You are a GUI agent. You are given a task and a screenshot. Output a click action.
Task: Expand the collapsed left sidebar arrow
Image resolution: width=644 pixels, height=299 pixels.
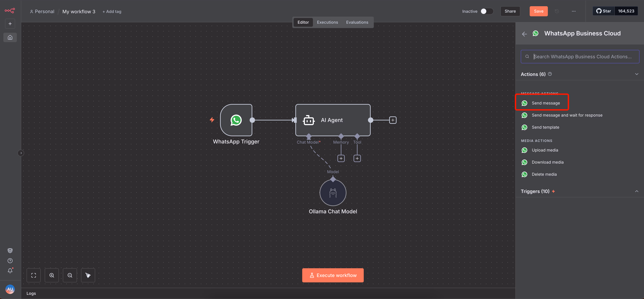(x=21, y=153)
